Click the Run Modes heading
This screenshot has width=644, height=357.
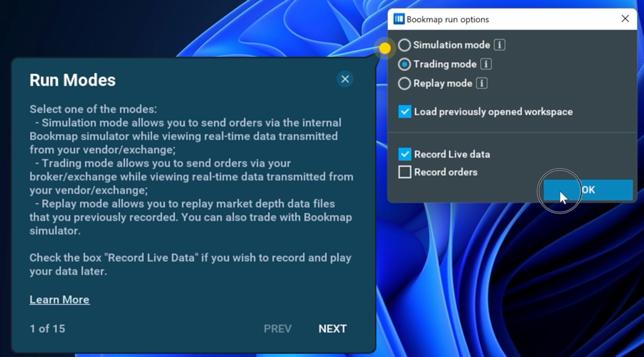pyautogui.click(x=72, y=80)
